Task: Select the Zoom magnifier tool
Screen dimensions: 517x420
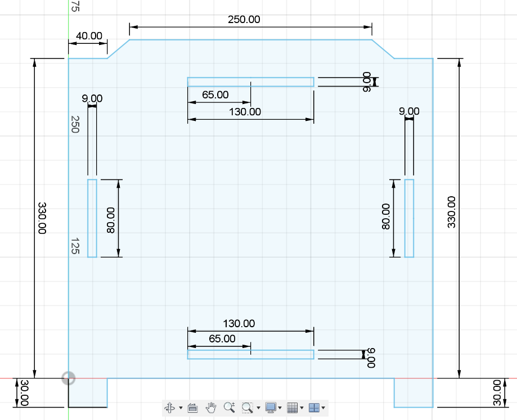Action: pyautogui.click(x=229, y=408)
